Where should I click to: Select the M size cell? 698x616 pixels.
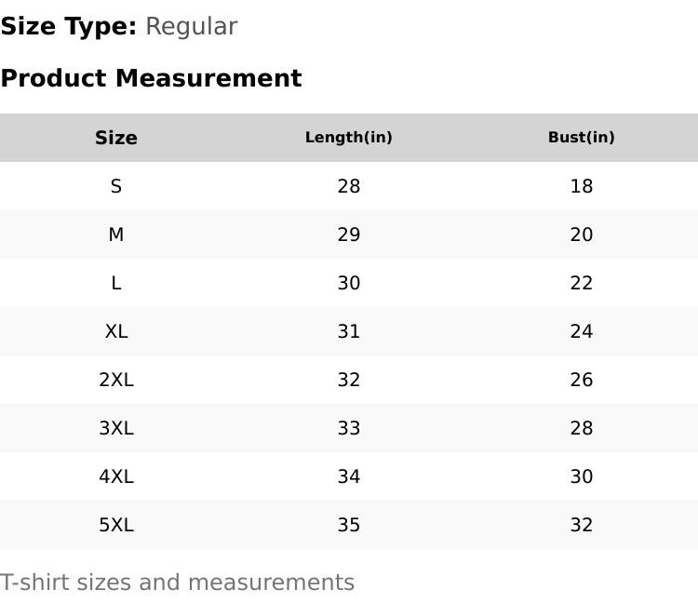click(116, 234)
